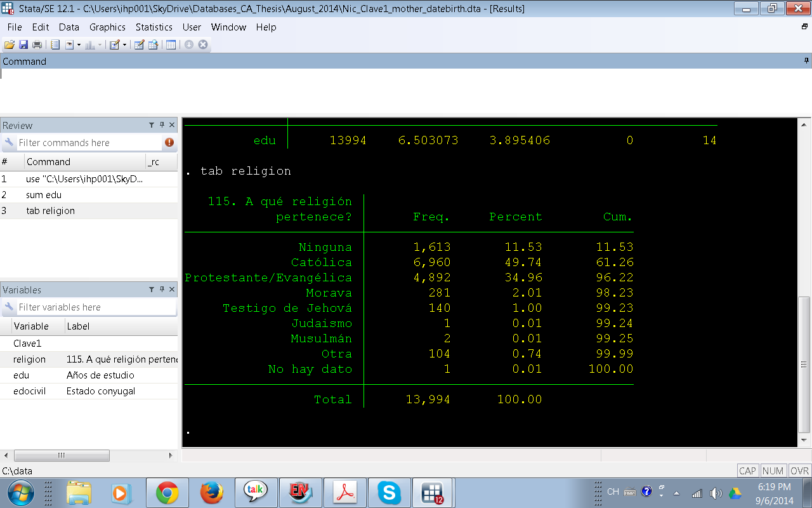This screenshot has height=508, width=812.
Task: Click the Break (red X) toolbar icon
Action: point(203,44)
